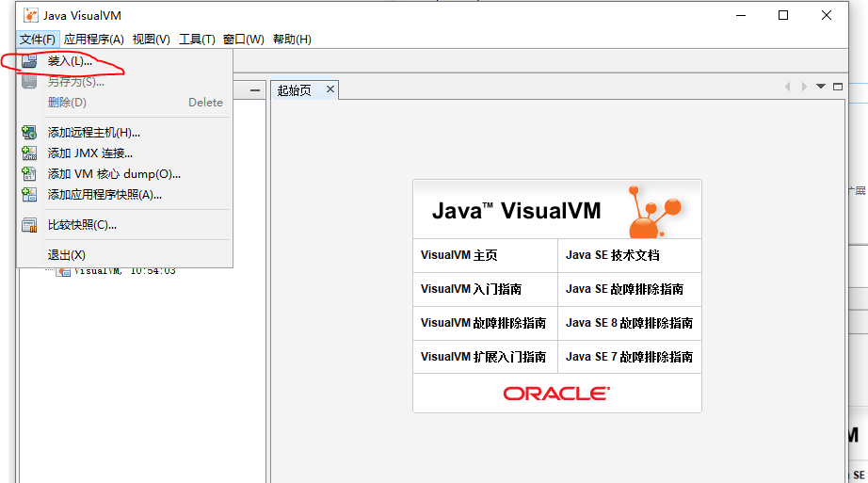Open the Java SE 技术文档 link
The image size is (868, 483).
(612, 255)
